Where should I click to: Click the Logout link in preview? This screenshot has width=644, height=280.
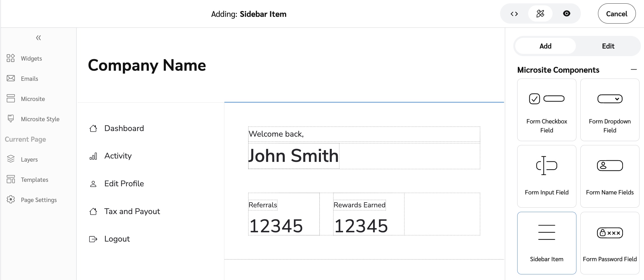coord(117,239)
